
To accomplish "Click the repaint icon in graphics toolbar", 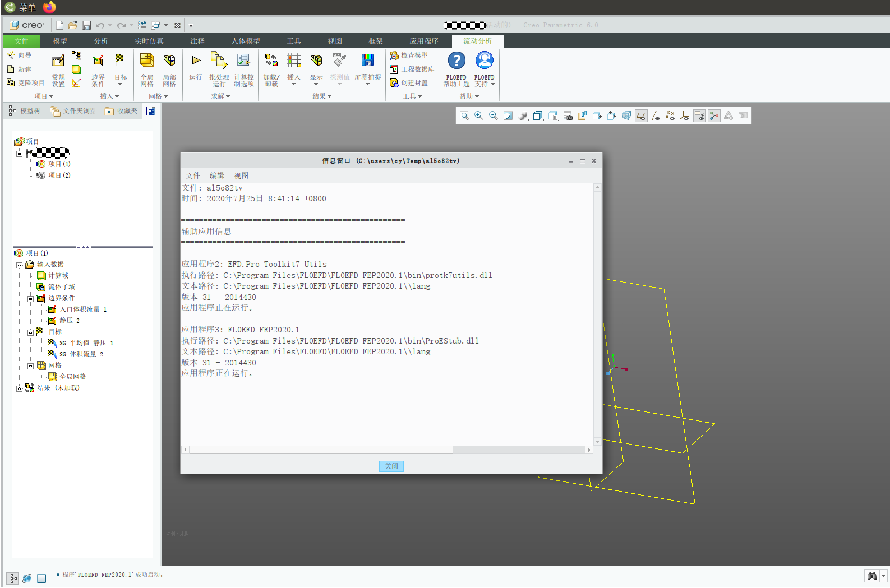I will pyautogui.click(x=508, y=115).
